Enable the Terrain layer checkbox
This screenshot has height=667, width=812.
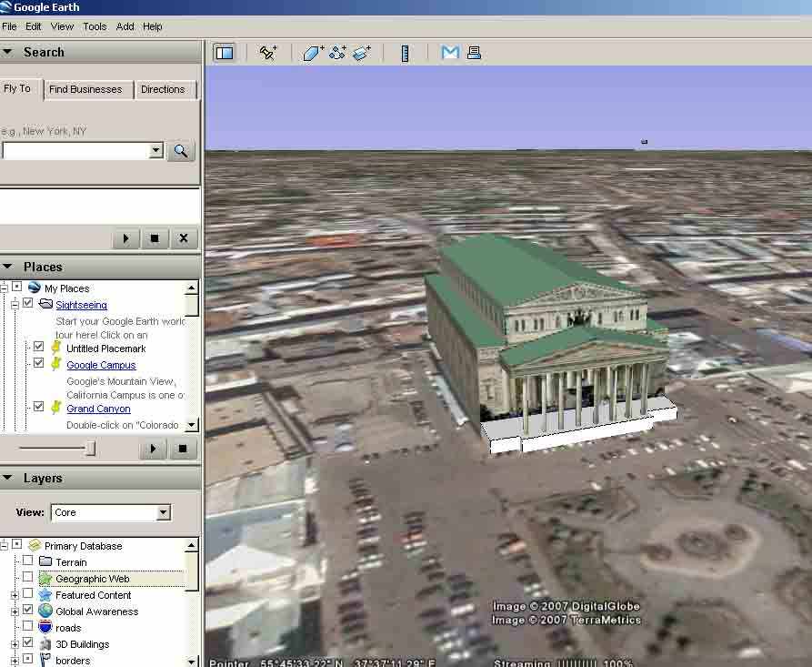click(28, 561)
